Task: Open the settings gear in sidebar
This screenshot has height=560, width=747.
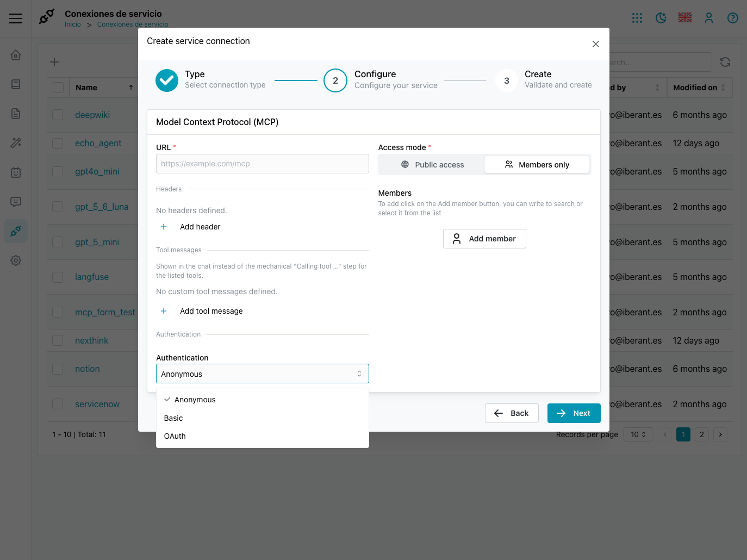Action: (x=16, y=260)
